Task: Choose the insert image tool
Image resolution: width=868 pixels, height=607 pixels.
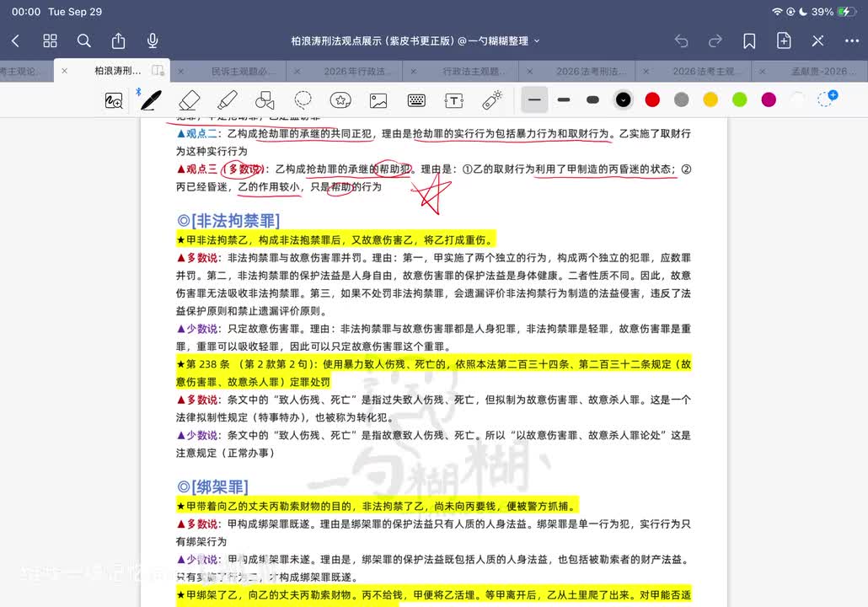Action: tap(378, 100)
